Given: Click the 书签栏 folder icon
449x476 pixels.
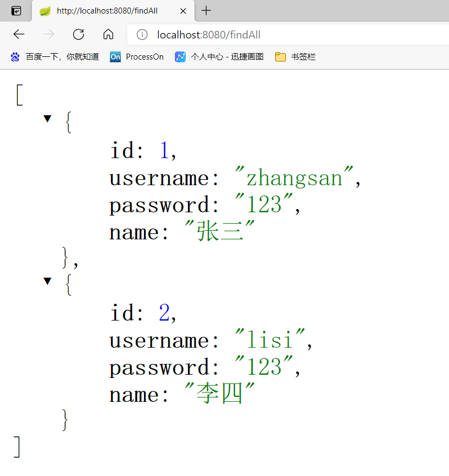Looking at the screenshot, I should [x=280, y=57].
